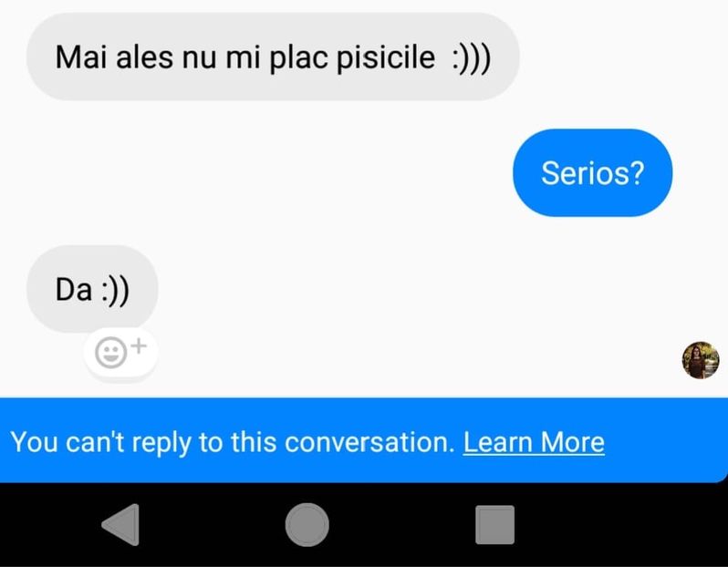Tap the ":)))" emoticon in the first message
The width and height of the screenshot is (728, 567).
point(471,57)
